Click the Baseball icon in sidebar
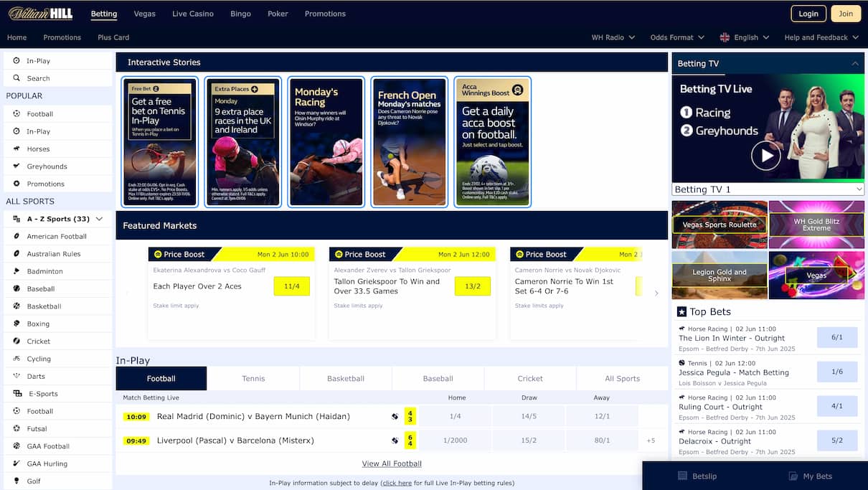 [x=16, y=288]
